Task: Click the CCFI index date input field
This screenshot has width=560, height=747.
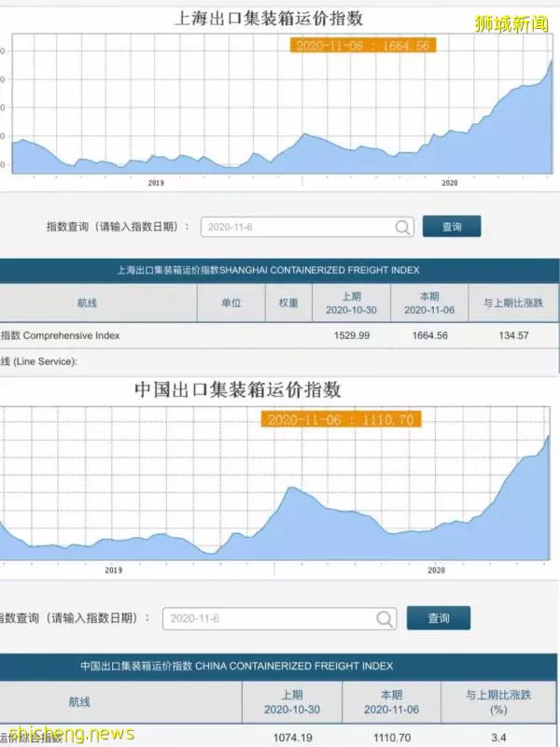Action: click(279, 618)
